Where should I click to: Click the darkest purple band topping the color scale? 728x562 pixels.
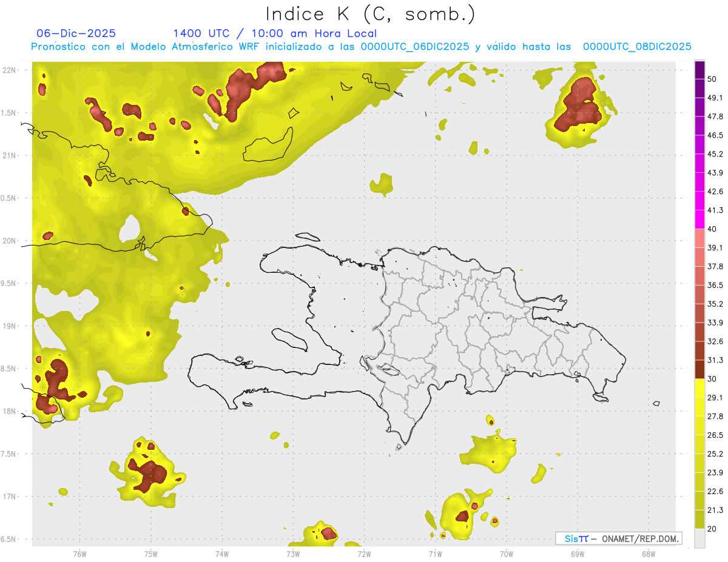699,70
